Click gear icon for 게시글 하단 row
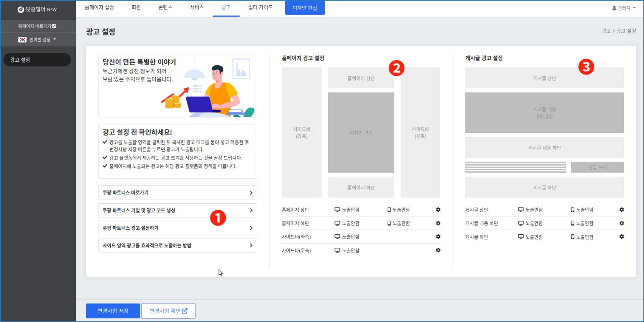Viewport: 644px width, 322px height. [x=621, y=237]
